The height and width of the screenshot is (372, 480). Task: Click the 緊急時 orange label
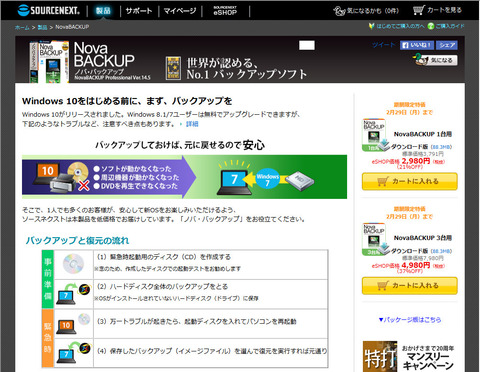[x=48, y=338]
